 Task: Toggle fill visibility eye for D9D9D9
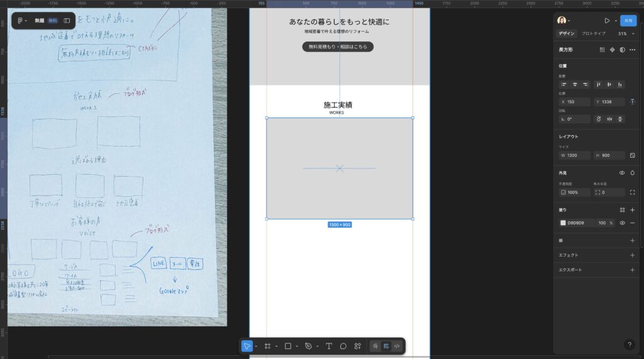622,223
